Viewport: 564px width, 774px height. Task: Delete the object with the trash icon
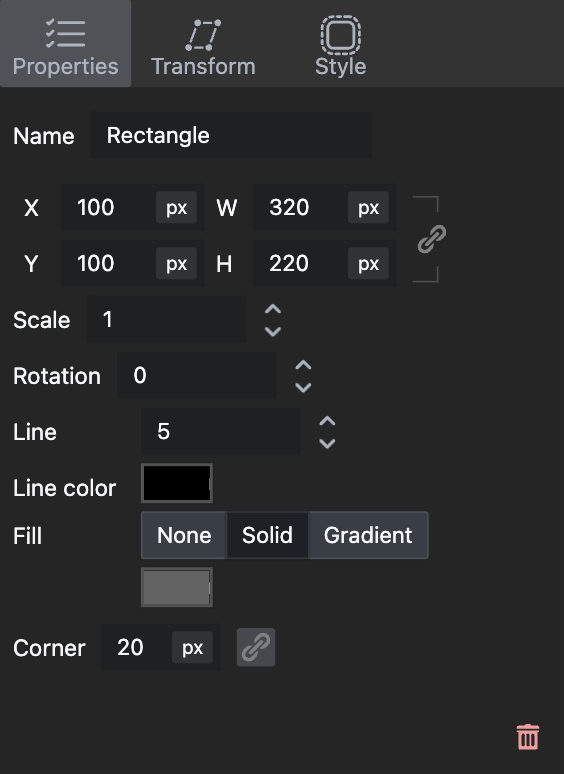527,737
